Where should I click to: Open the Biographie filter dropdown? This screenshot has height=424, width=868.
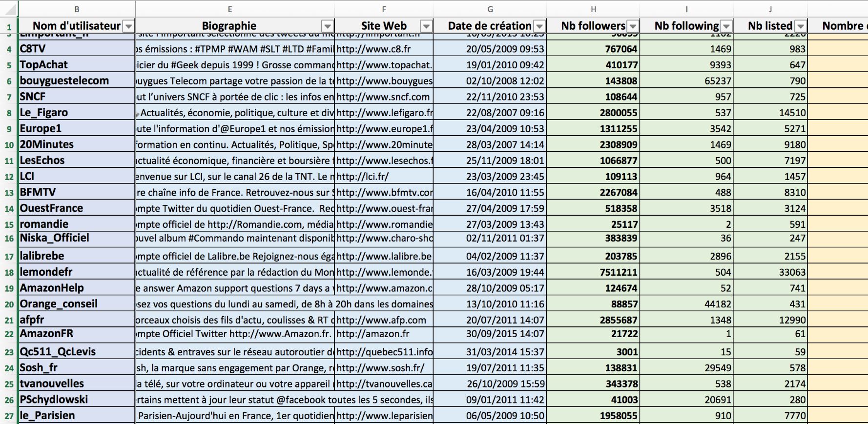328,26
